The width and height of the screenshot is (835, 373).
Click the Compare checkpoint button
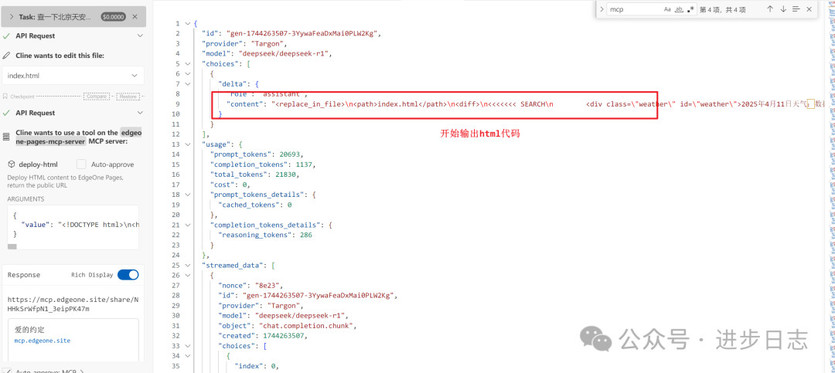(96, 96)
